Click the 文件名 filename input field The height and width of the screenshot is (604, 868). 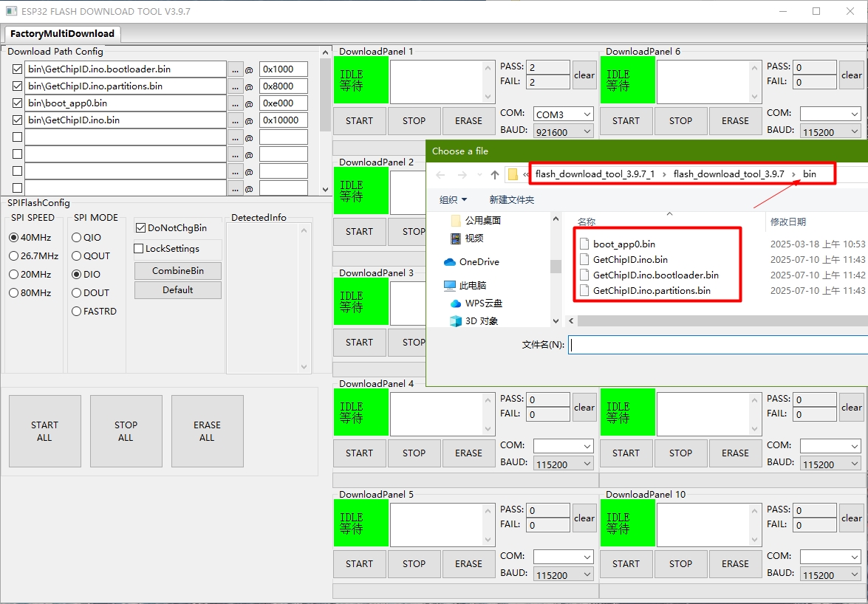tap(719, 345)
